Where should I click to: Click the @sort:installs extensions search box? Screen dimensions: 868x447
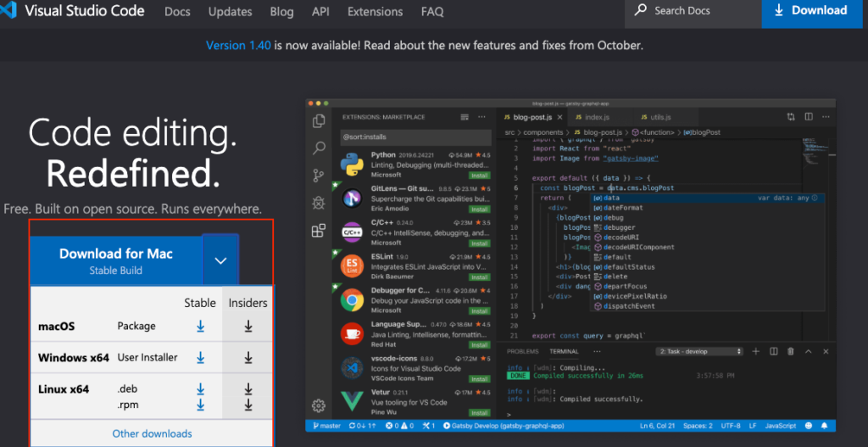[415, 137]
